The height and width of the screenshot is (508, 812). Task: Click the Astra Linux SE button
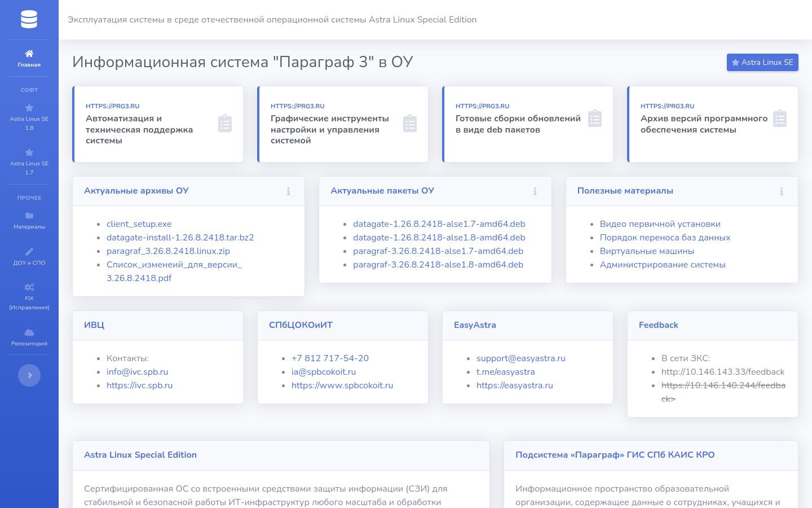(762, 62)
